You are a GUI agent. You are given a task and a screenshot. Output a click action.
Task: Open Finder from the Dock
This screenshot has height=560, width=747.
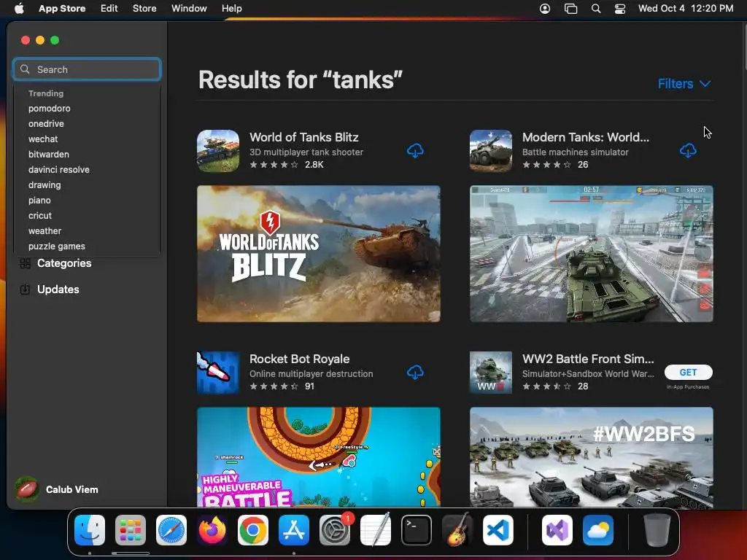90,530
